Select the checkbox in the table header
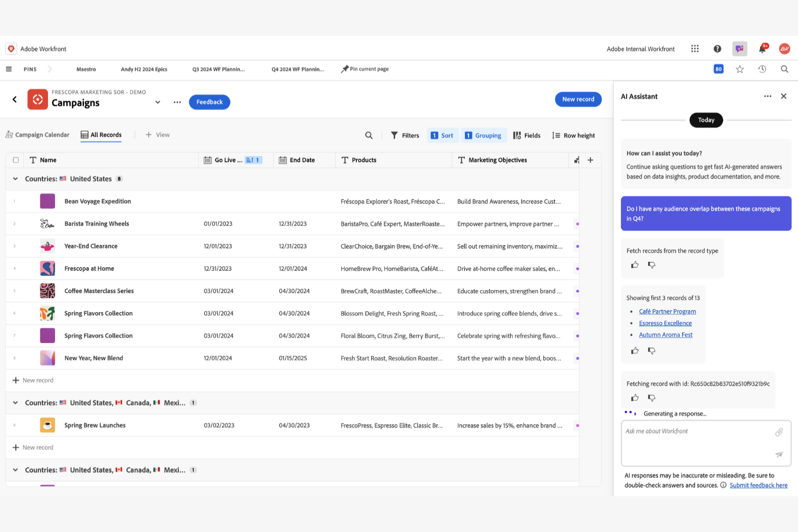Viewport: 798px width, 532px height. 16,160
